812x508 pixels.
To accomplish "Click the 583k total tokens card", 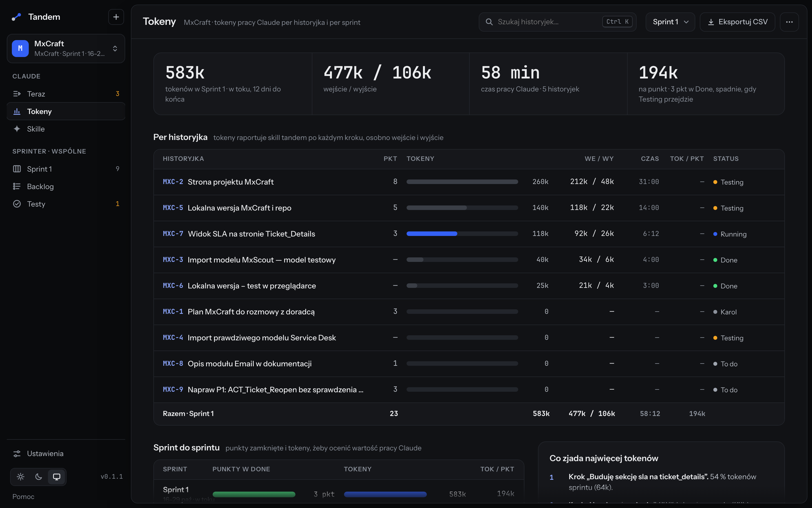I will click(x=233, y=84).
